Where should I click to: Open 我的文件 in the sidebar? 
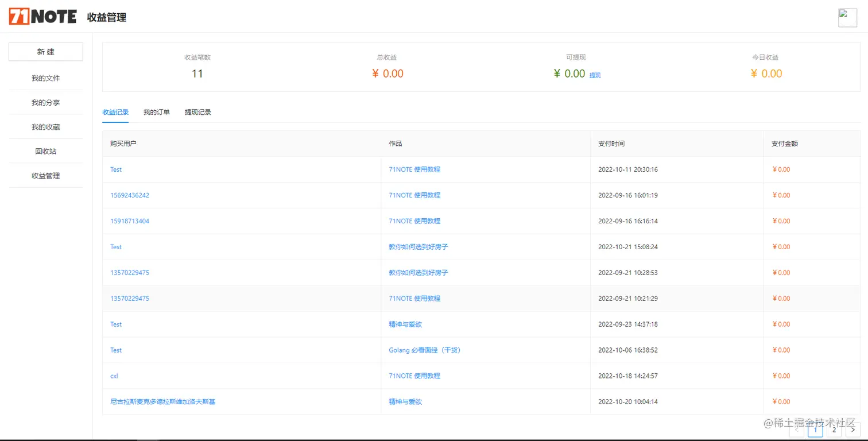(x=46, y=78)
